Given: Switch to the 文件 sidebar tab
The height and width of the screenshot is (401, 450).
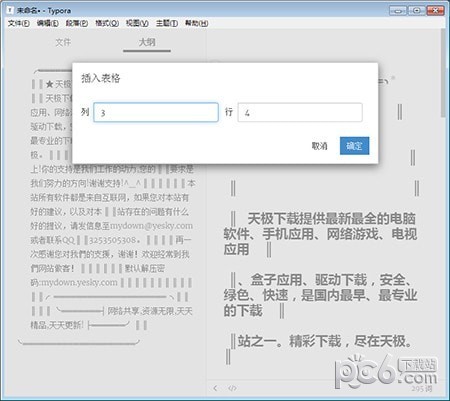Looking at the screenshot, I should 63,42.
